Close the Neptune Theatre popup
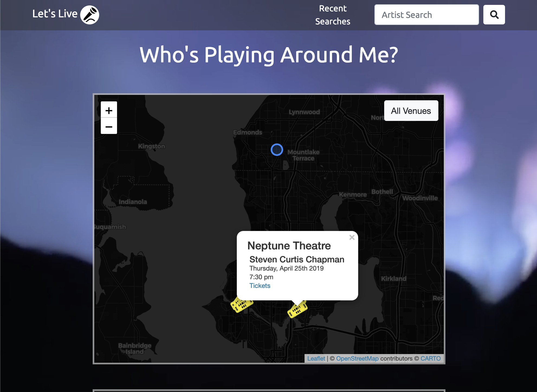The width and height of the screenshot is (537, 392). click(351, 237)
